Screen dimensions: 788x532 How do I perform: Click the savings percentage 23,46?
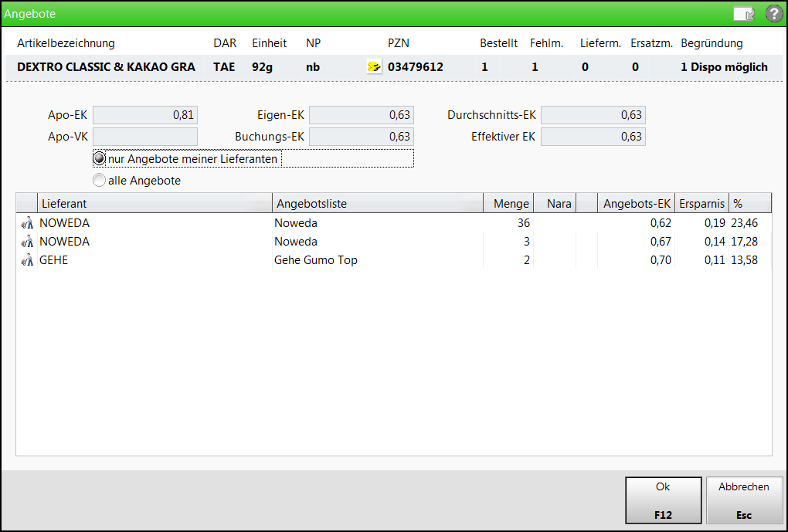click(744, 222)
